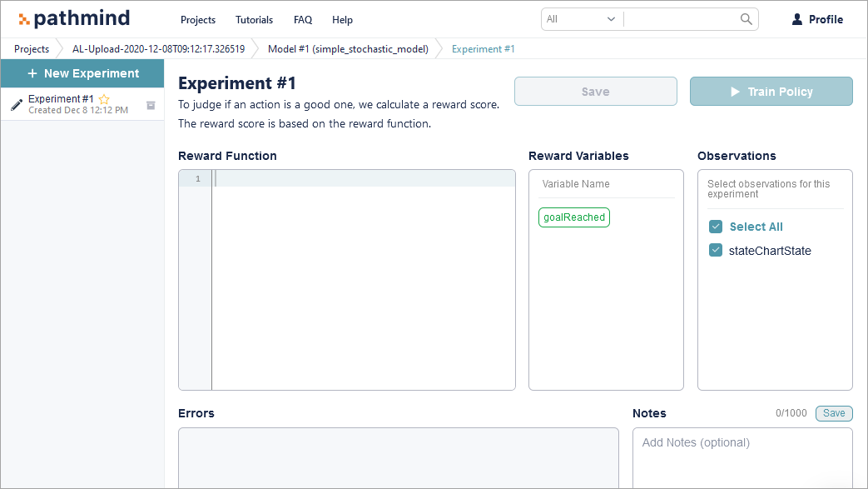
Task: Disable the stateChartState observation
Action: click(x=716, y=250)
